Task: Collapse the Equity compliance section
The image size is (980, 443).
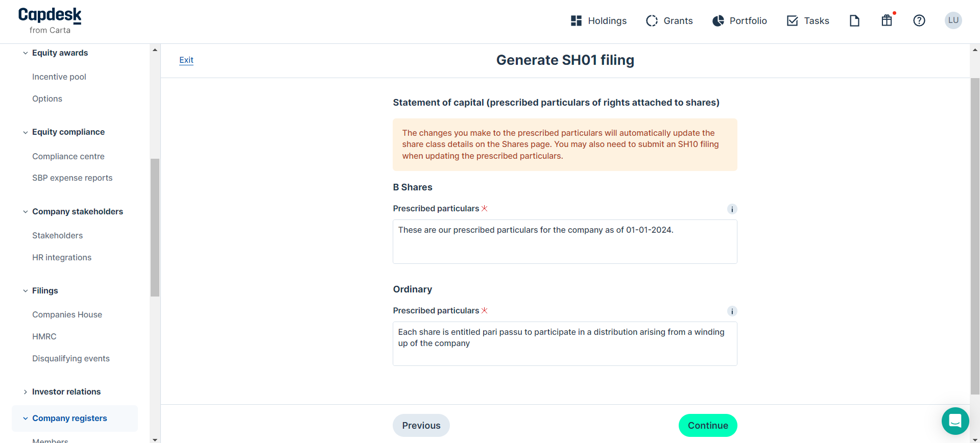Action: click(26, 132)
